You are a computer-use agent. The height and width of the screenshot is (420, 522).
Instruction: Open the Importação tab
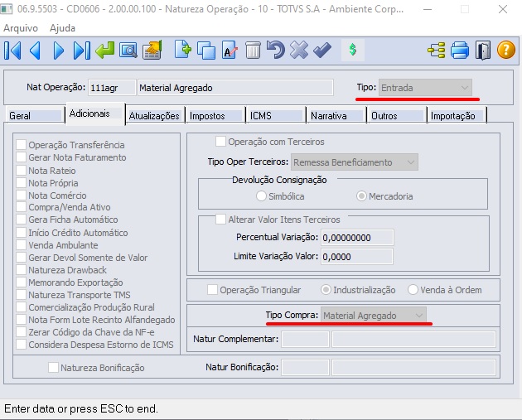[x=457, y=115]
